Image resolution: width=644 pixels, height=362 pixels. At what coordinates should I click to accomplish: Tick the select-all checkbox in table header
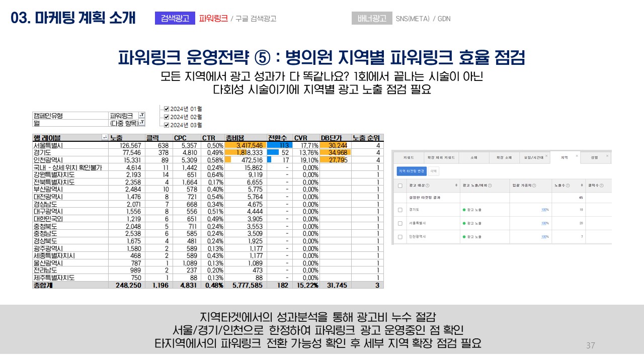(x=400, y=186)
